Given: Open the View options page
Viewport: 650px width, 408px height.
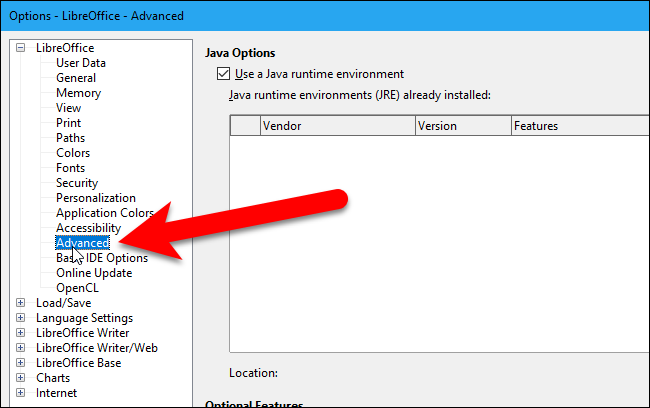Looking at the screenshot, I should 68,108.
